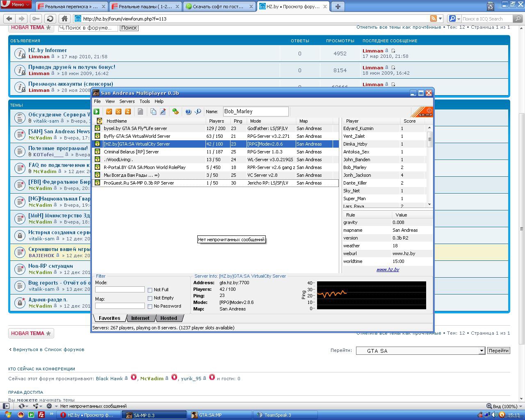Image resolution: width=525 pixels, height=420 pixels.
Task: Open the Tools menu in SA-MP
Action: (144, 101)
